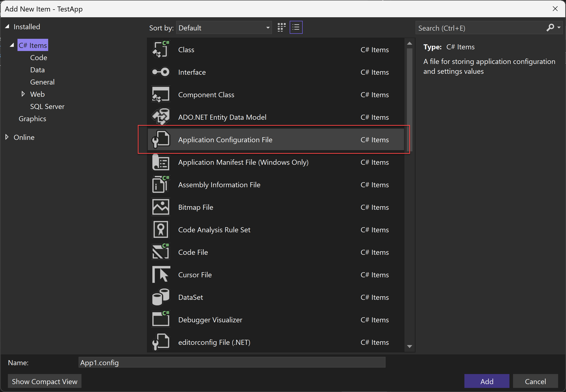Select the Assembly Information File icon
566x392 pixels.
[x=161, y=184]
